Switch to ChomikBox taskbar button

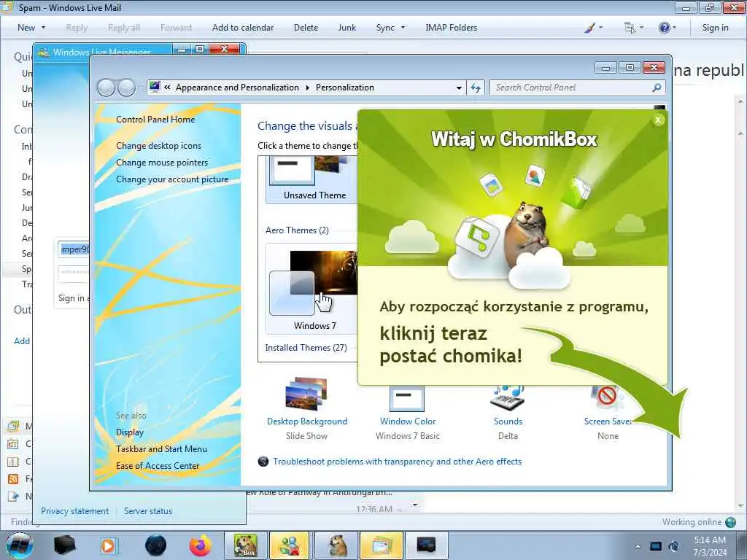pos(246,545)
